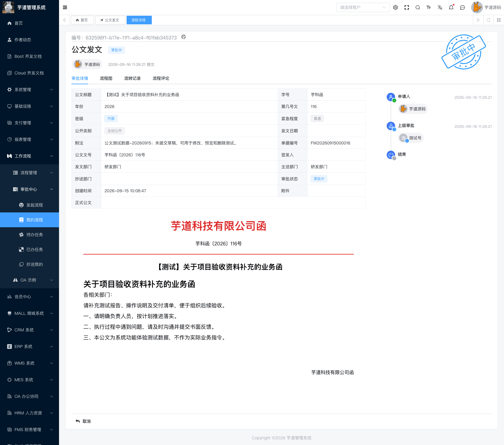This screenshot has width=504, height=445.
Task: Click the 取消 button
Action: coord(83,421)
